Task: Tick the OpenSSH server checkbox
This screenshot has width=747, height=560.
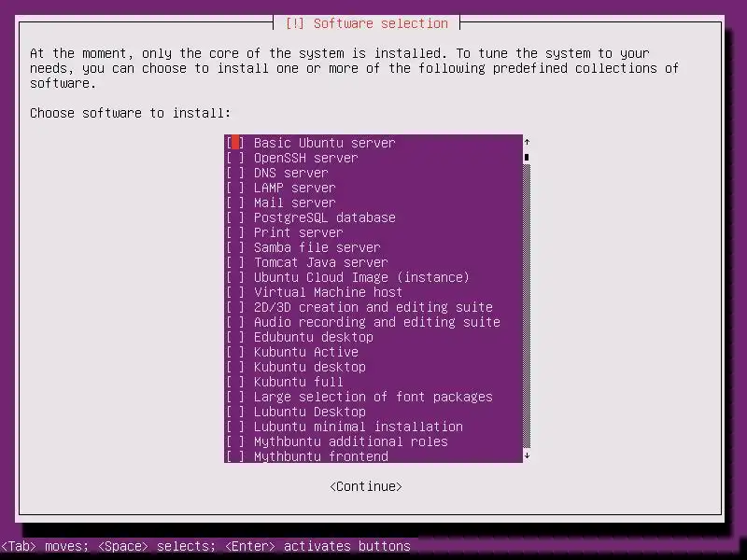Action: pyautogui.click(x=235, y=158)
